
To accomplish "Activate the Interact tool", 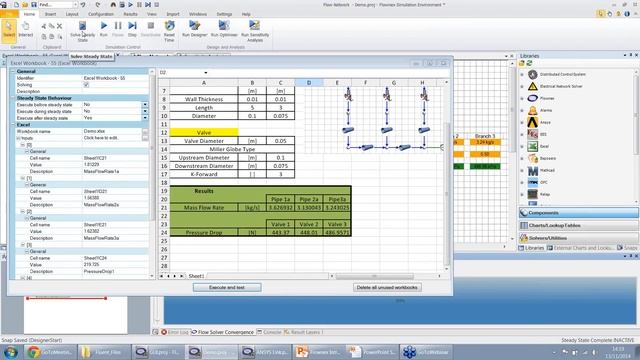I will coord(25,29).
